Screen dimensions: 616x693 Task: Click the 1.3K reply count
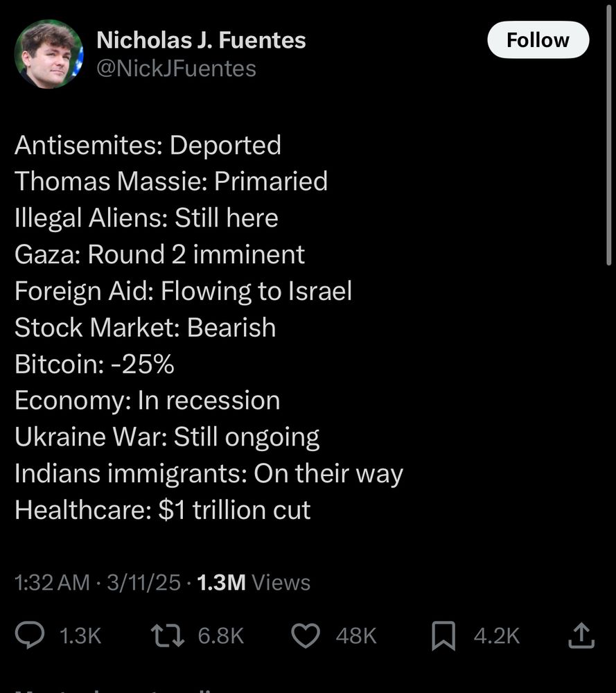80,636
